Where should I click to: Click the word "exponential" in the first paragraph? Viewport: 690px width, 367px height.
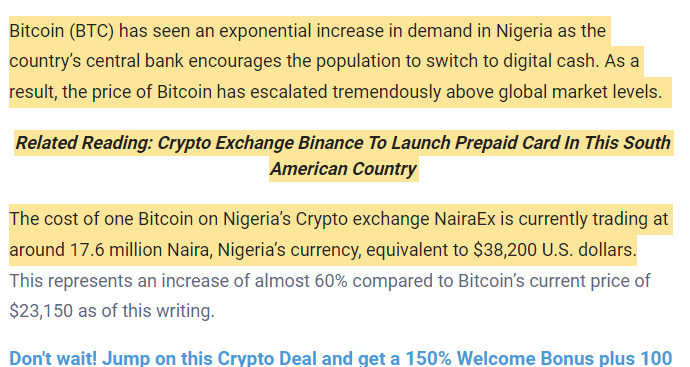(265, 31)
